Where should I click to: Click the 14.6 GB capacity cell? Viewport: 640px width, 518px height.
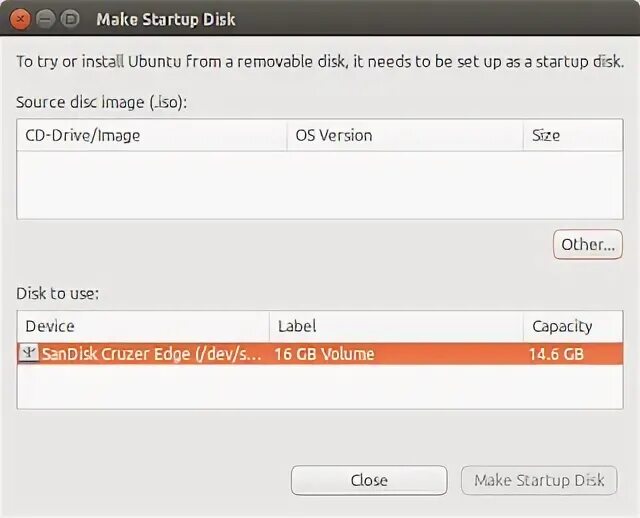coord(556,354)
